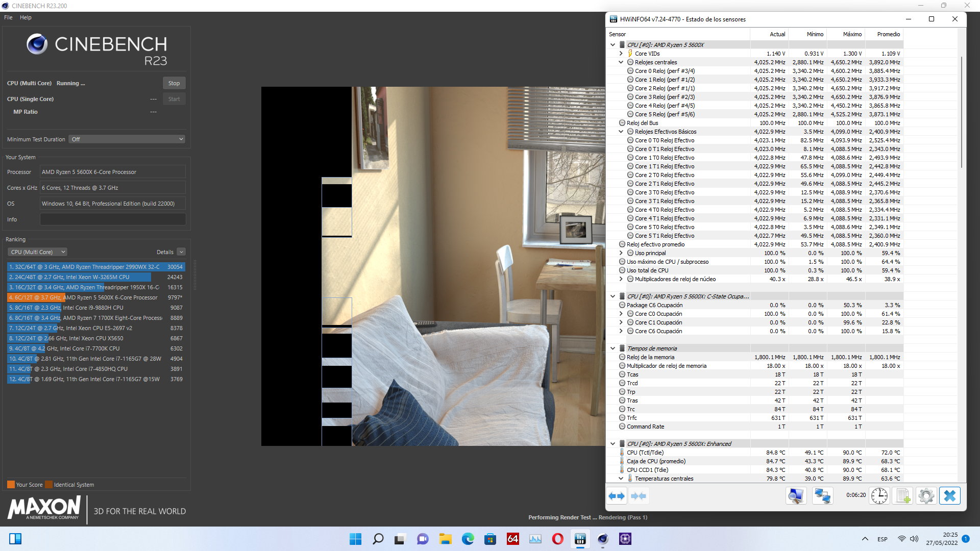This screenshot has height=551, width=980.
Task: Open the performance graph monitor taskbar icon
Action: [535, 539]
